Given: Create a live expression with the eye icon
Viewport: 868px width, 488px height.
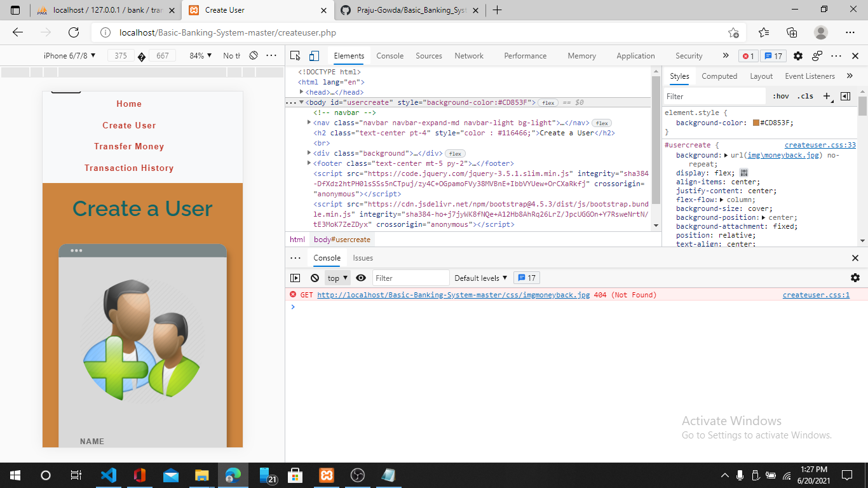Looking at the screenshot, I should (360, 278).
